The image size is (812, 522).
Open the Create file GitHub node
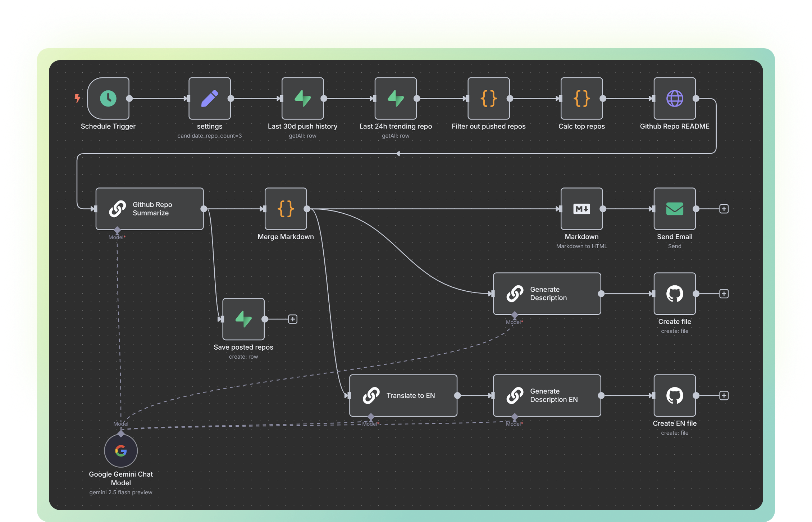675,294
